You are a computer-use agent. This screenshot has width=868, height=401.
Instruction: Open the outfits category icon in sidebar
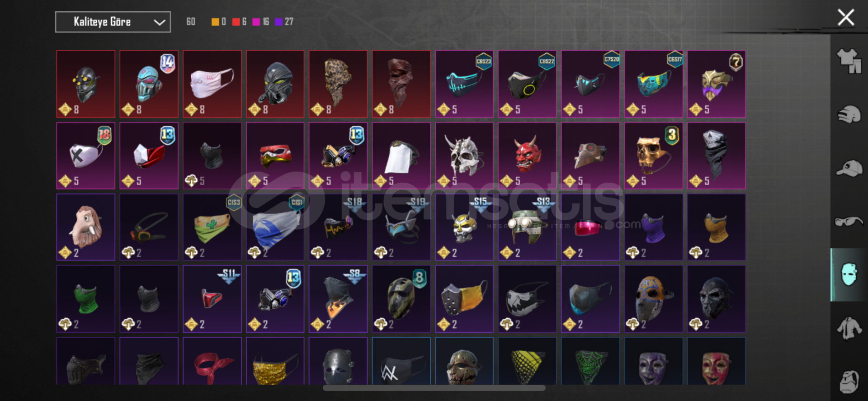coord(849,61)
